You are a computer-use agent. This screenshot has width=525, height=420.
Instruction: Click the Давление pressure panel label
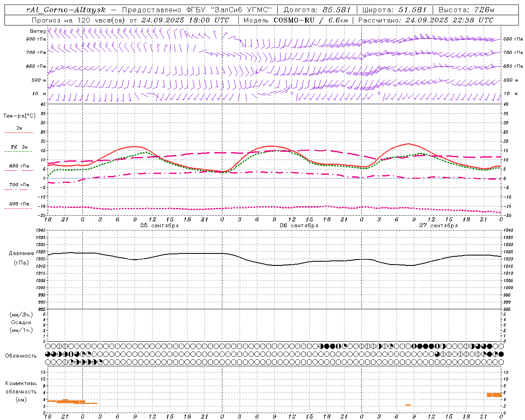pos(21,253)
